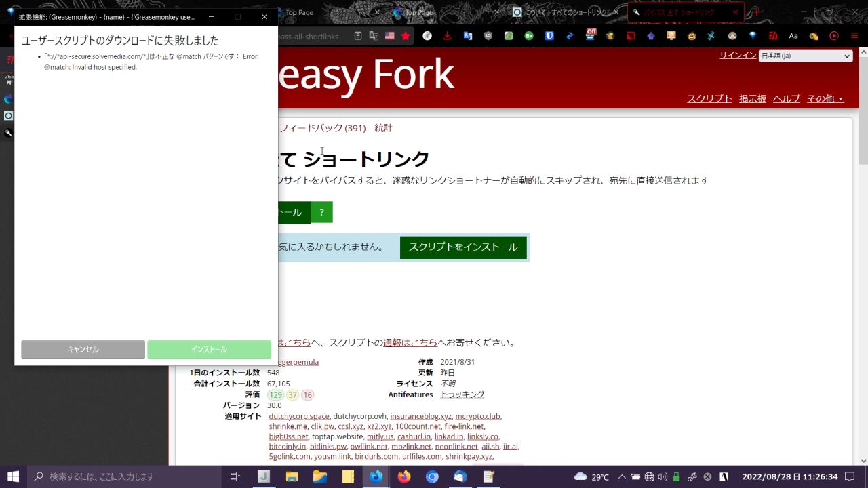Click the translate page icon in the address bar
This screenshot has height=488, width=868.
point(374,36)
